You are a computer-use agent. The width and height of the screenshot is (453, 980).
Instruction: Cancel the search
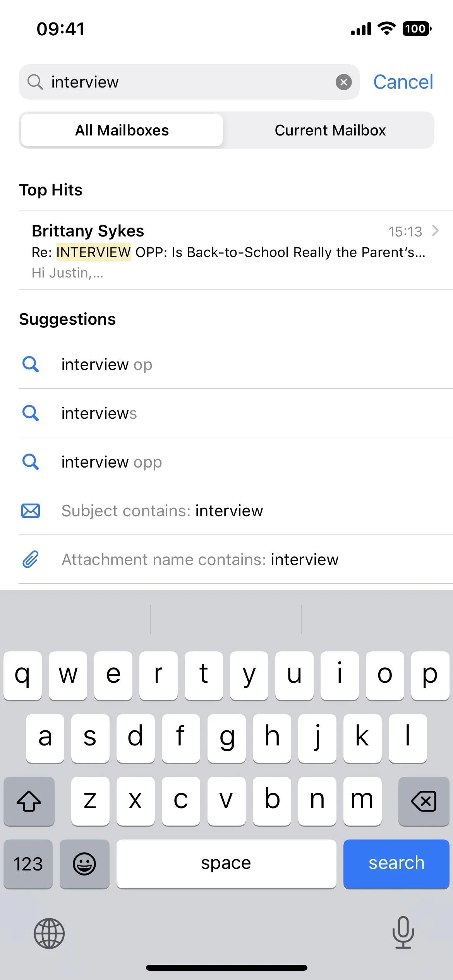pyautogui.click(x=403, y=82)
